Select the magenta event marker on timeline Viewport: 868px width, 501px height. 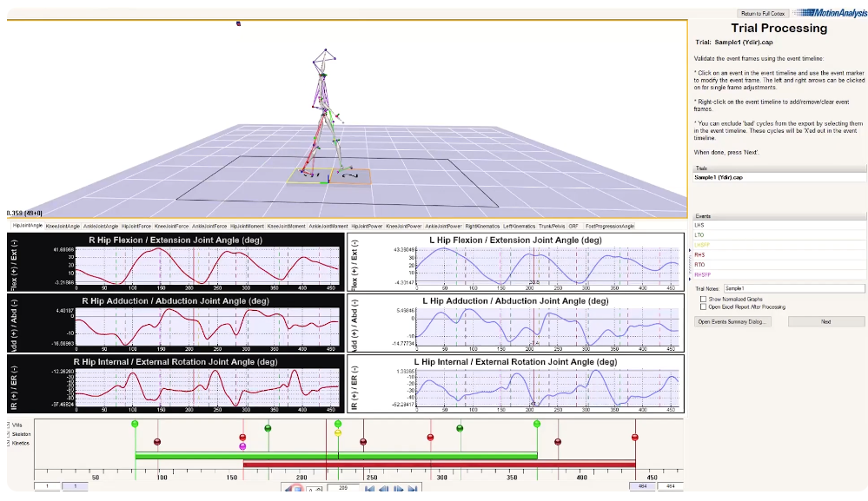click(242, 445)
